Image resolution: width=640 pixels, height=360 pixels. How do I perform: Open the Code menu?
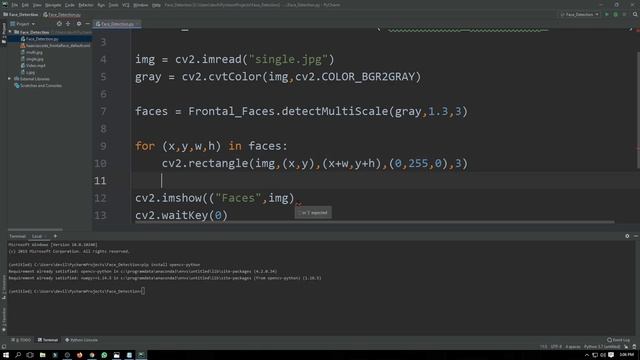(x=70, y=5)
